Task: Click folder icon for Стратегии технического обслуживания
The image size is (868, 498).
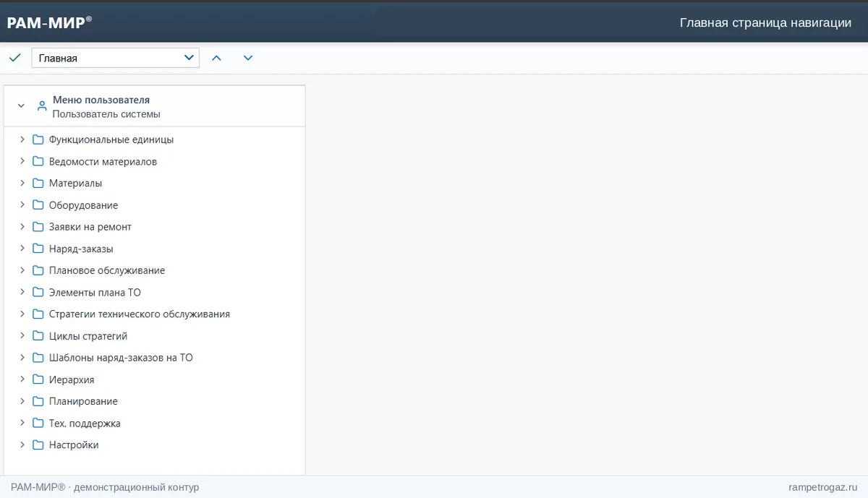Action: pos(38,314)
